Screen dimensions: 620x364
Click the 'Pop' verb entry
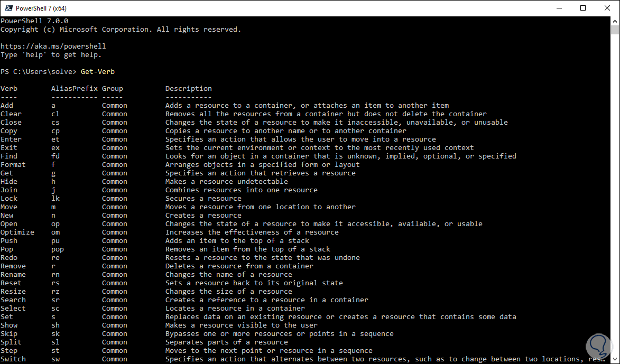click(x=7, y=249)
